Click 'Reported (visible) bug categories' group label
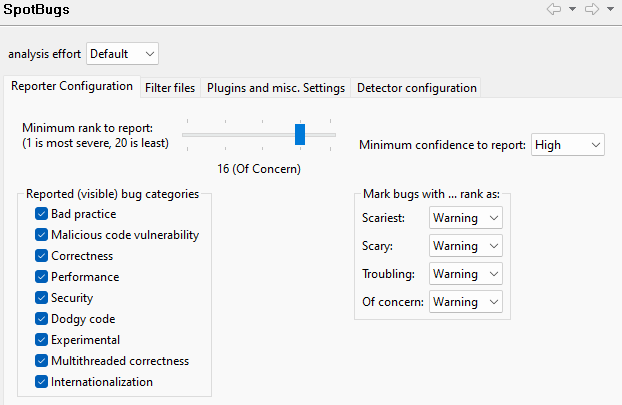 tap(112, 194)
